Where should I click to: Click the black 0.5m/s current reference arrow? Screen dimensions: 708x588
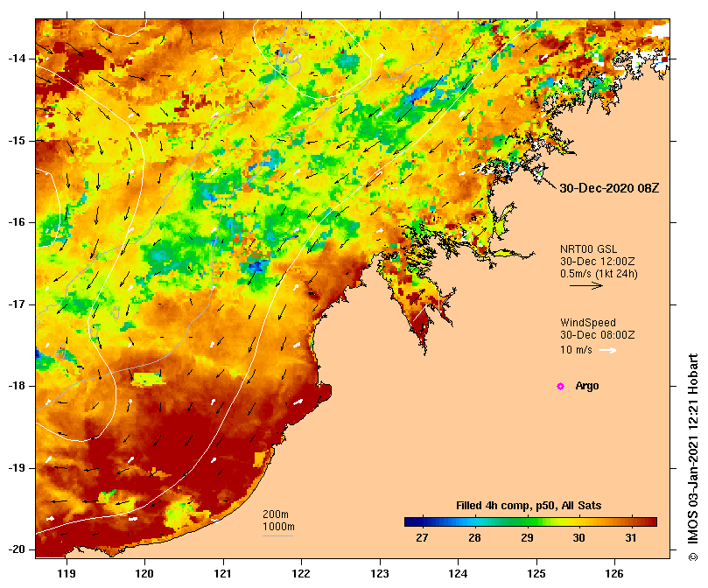(586, 285)
